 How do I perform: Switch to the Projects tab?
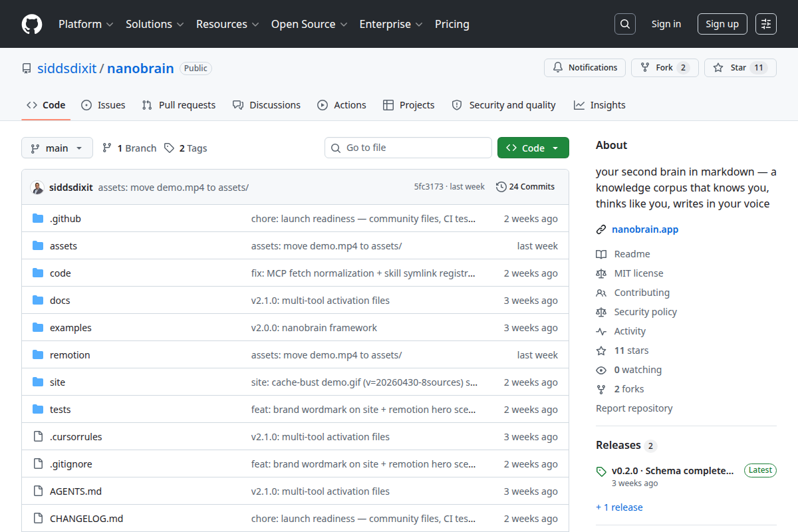click(409, 105)
